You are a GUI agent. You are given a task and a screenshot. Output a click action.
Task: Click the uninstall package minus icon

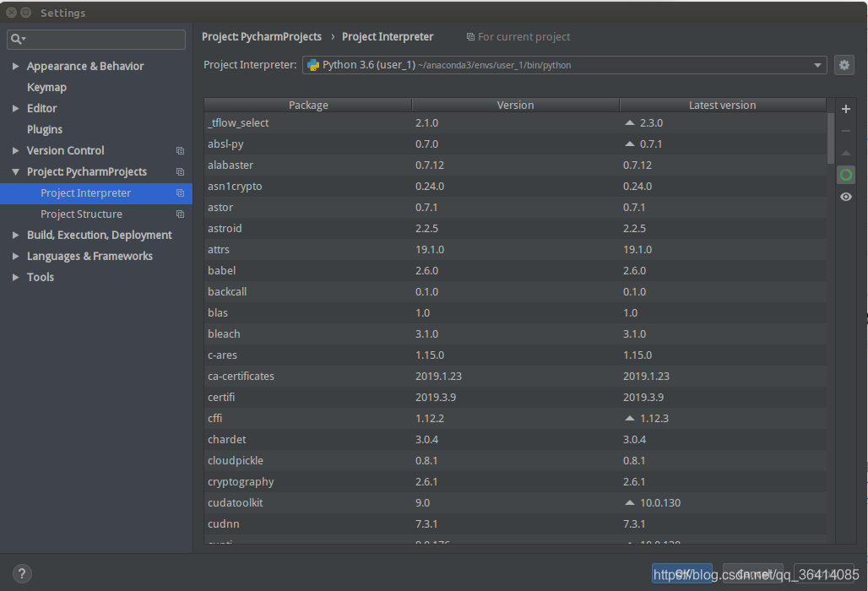pyautogui.click(x=845, y=131)
